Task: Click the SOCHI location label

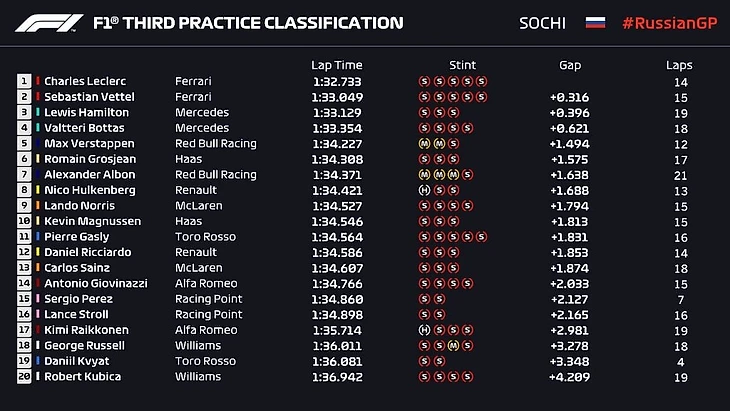Action: [x=542, y=22]
